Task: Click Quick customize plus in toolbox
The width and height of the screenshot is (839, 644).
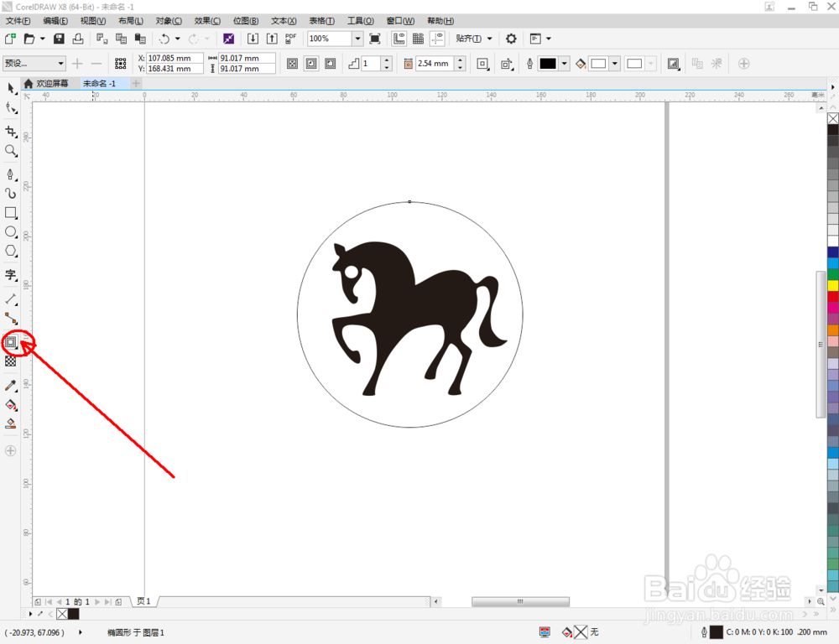Action: click(x=11, y=451)
